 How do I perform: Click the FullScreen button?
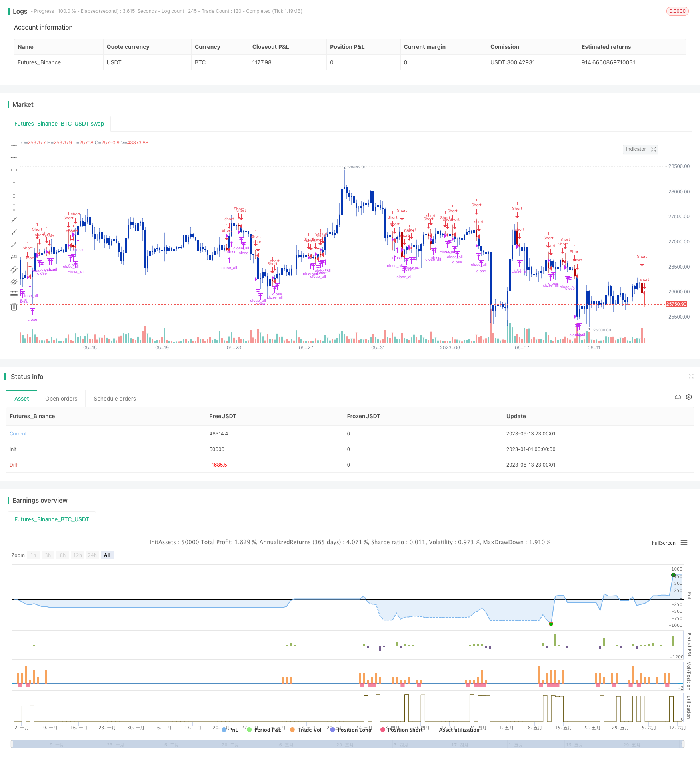[x=663, y=543]
